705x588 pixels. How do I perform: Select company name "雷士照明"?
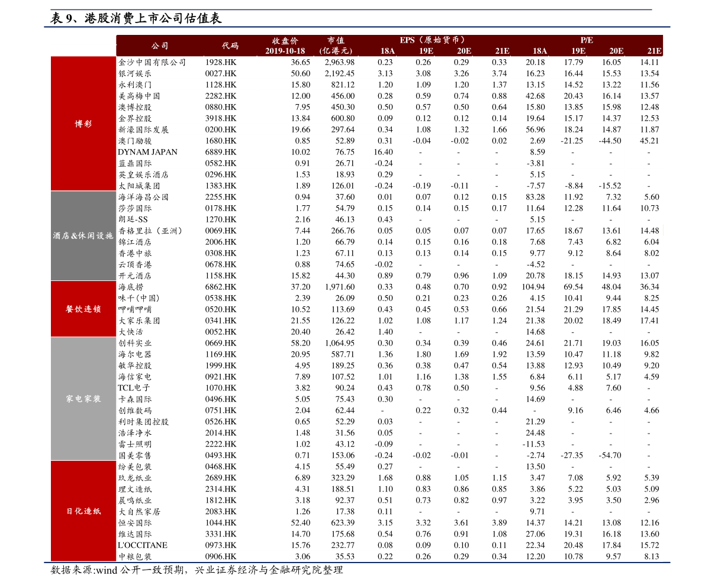tap(135, 444)
